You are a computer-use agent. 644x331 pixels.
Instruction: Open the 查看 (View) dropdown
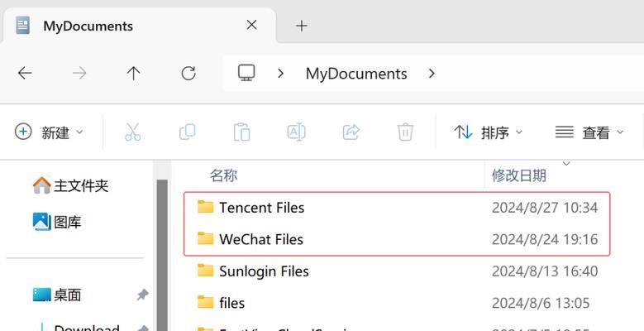tap(589, 132)
